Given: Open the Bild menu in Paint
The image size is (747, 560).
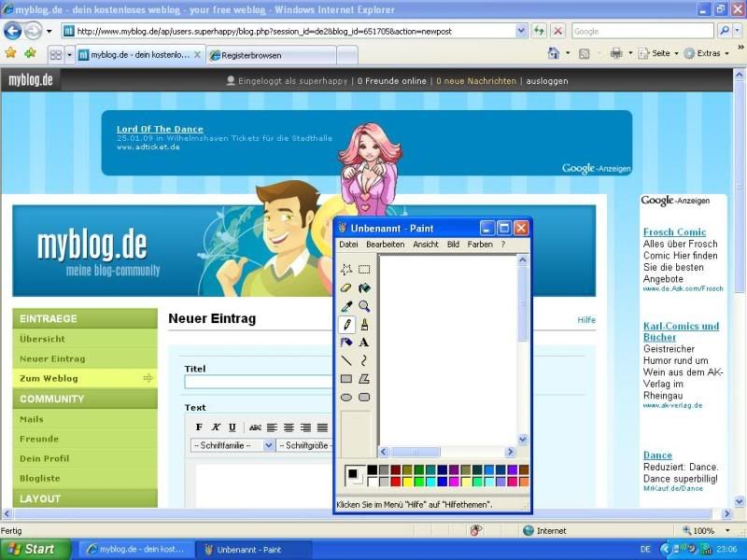Looking at the screenshot, I should coord(453,245).
